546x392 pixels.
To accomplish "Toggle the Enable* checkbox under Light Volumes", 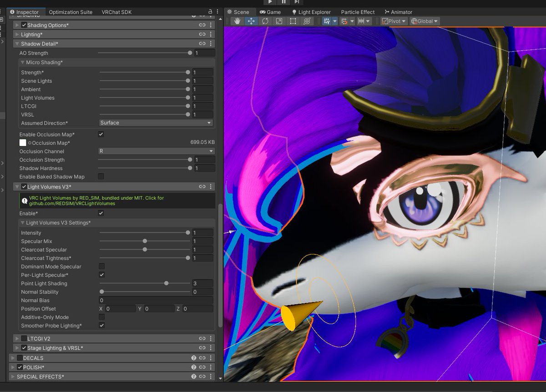I will point(101,213).
